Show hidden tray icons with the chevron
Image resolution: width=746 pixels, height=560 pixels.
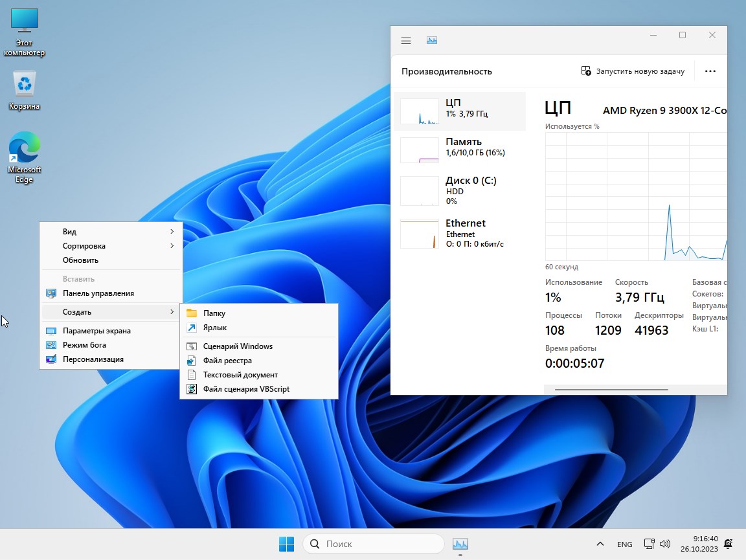[x=598, y=544]
